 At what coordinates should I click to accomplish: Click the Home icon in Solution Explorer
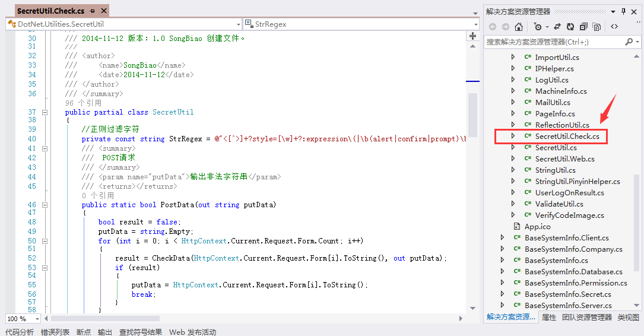click(x=519, y=27)
